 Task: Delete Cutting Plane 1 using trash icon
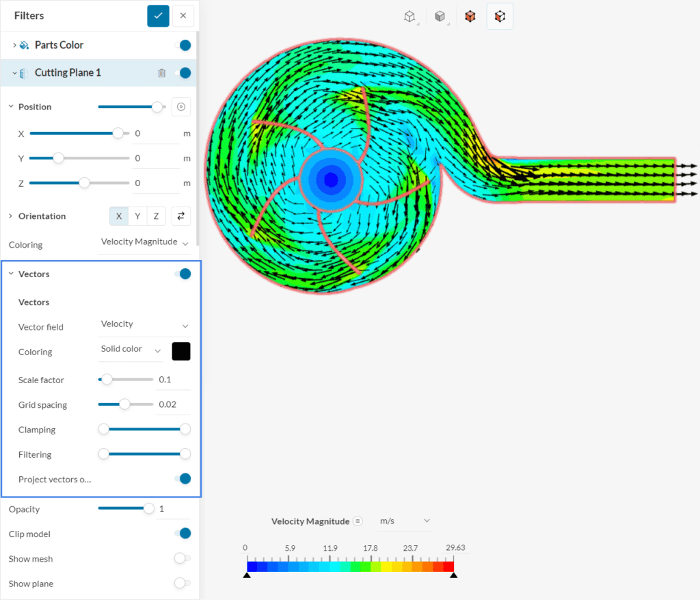[162, 73]
